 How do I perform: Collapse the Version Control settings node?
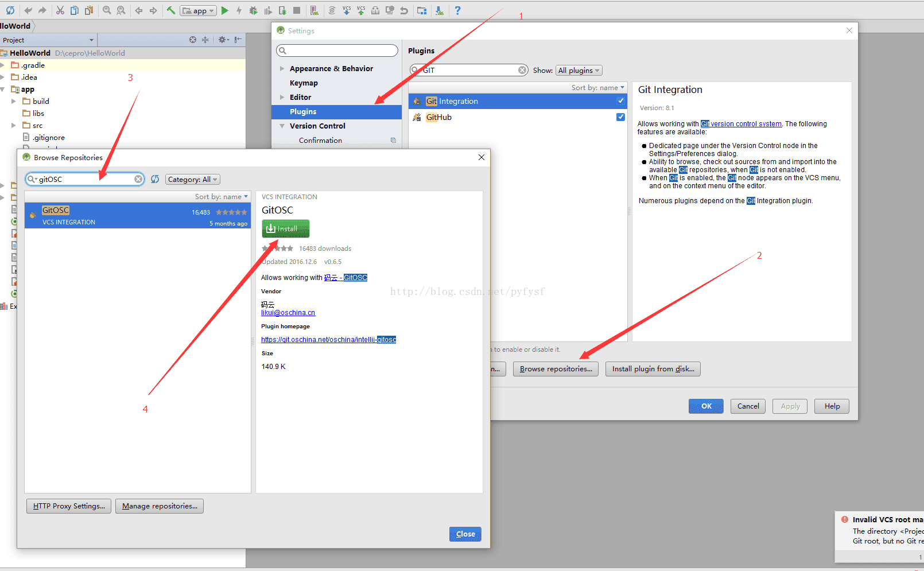282,126
